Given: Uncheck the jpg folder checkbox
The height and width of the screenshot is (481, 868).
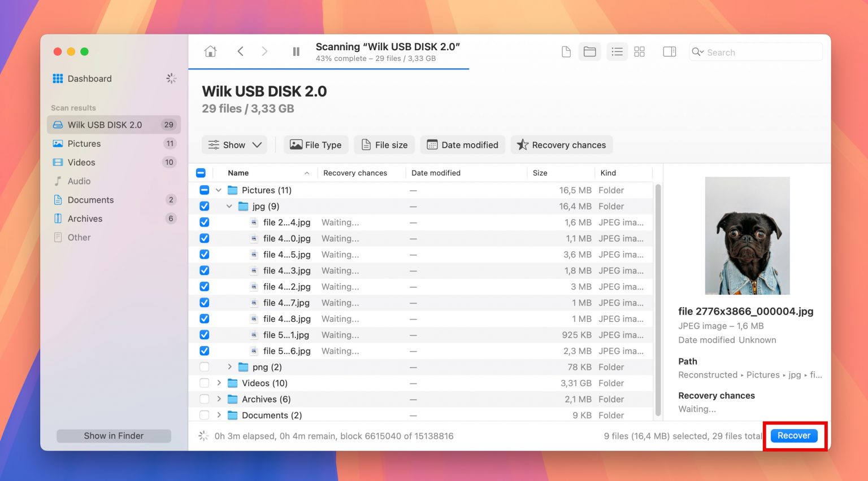Looking at the screenshot, I should point(204,206).
